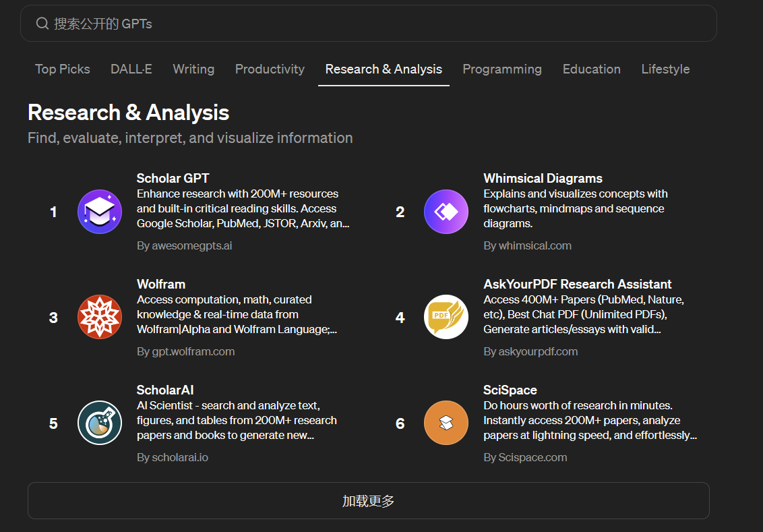Click the Scholar GPT description text
This screenshot has height=532, width=763.
point(243,208)
